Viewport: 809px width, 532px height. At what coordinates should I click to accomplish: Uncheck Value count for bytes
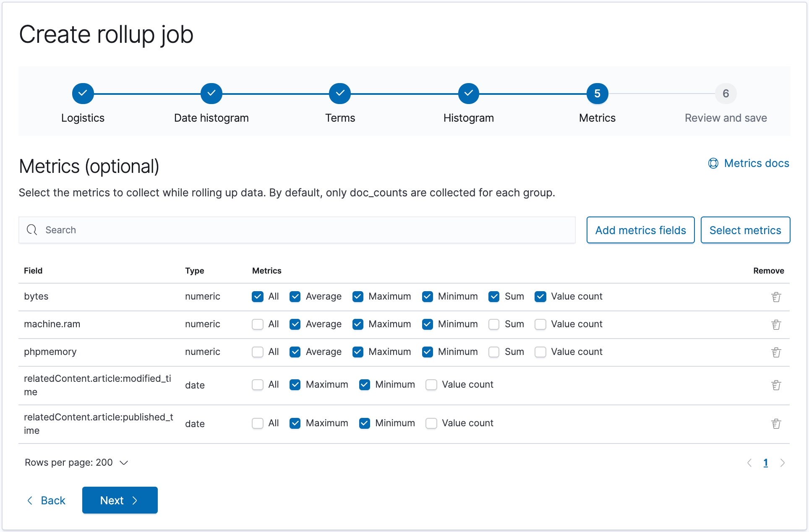[x=540, y=297]
